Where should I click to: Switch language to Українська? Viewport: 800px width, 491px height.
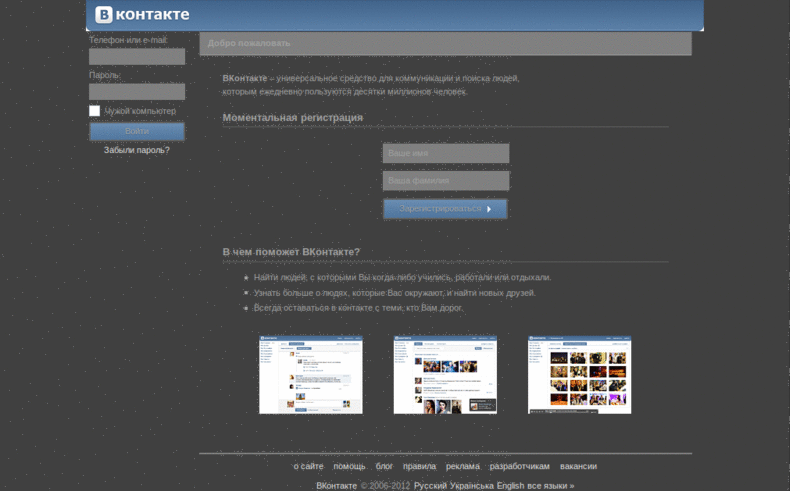tap(472, 485)
